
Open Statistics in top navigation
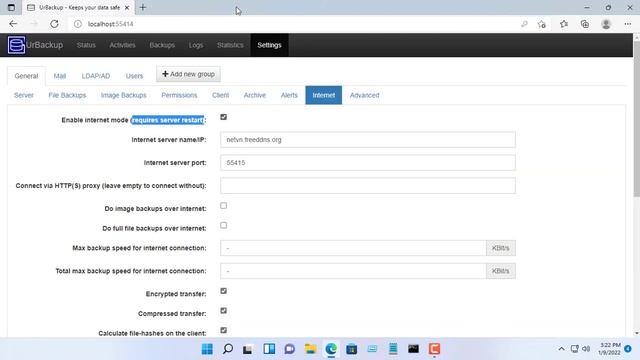click(x=230, y=45)
